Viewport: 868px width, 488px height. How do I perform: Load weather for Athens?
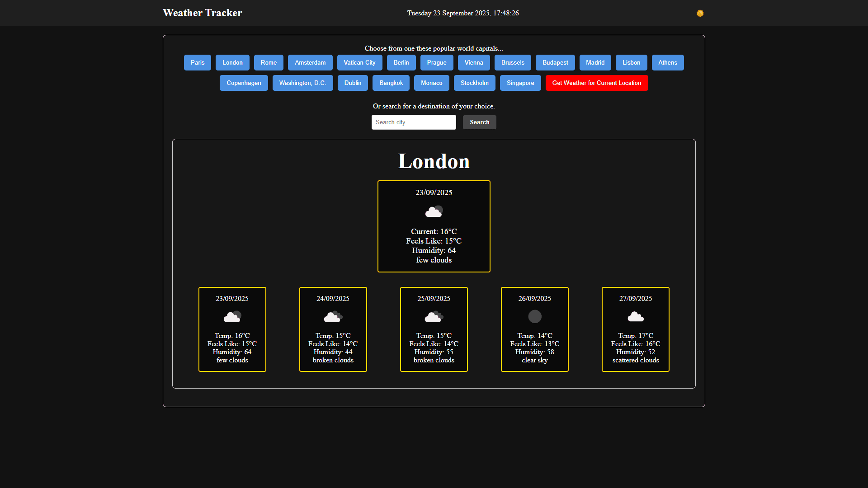click(667, 63)
